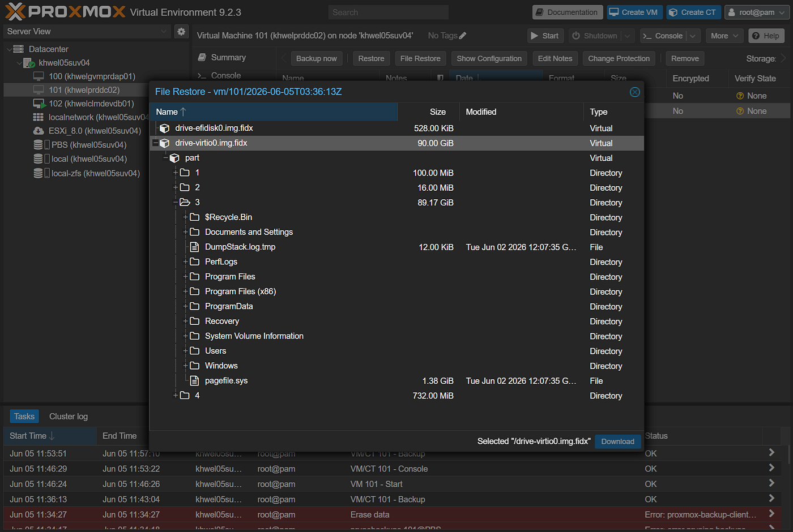Select the PBS storage database icon
793x532 pixels.
pyautogui.click(x=38, y=145)
